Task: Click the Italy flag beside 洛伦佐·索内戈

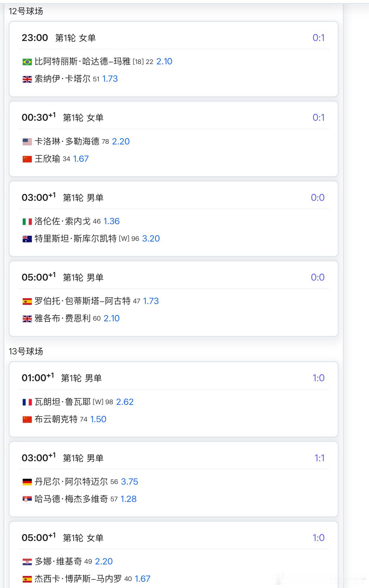Action: [x=27, y=222]
